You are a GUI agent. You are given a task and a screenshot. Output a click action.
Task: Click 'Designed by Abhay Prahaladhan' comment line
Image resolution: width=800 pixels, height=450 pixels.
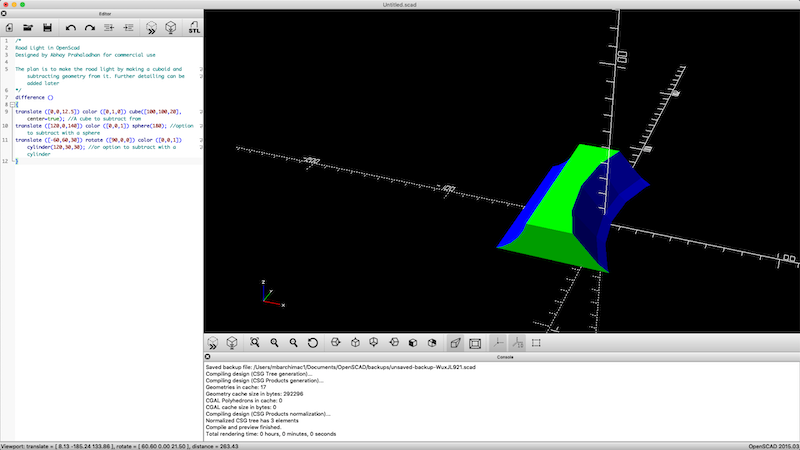coord(85,55)
